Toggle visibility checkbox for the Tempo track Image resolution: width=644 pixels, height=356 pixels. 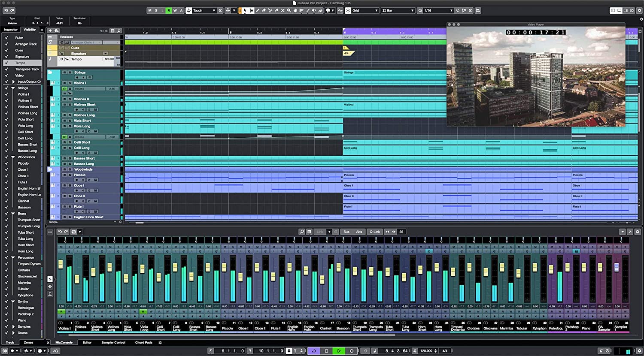6,63
